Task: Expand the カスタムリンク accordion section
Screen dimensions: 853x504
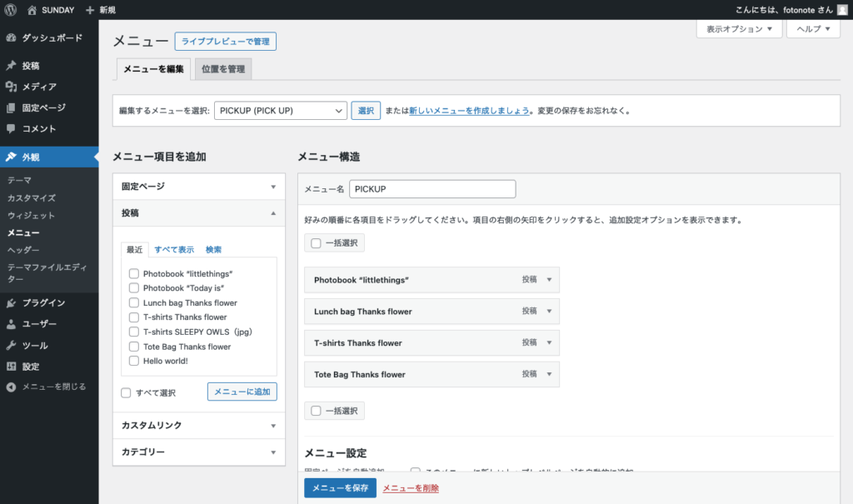Action: (x=198, y=426)
